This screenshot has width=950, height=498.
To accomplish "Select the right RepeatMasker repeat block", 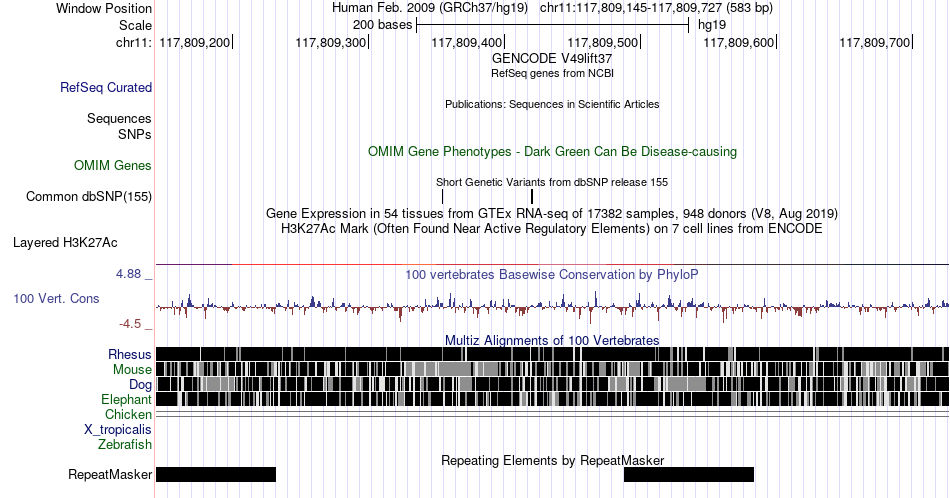I will pos(689,474).
